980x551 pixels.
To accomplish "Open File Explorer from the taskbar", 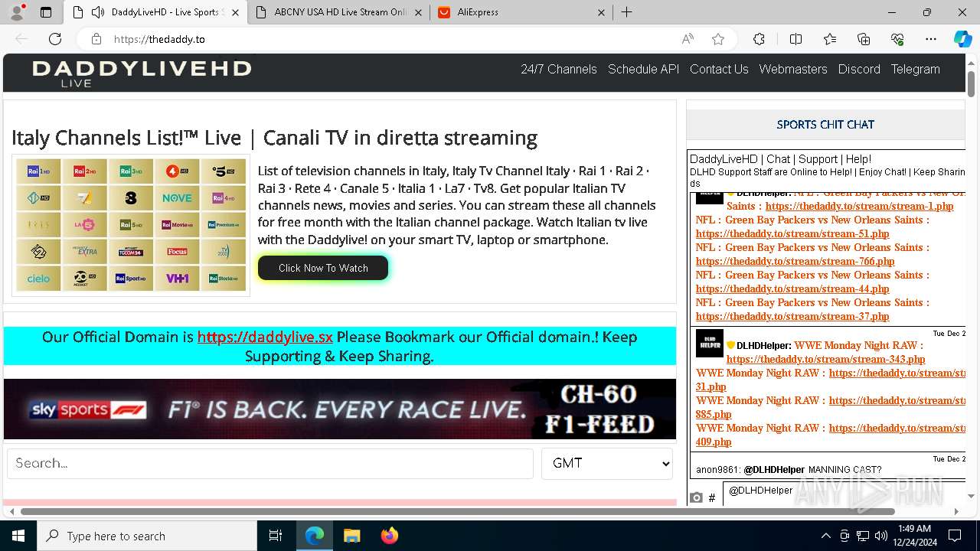I will 351,536.
